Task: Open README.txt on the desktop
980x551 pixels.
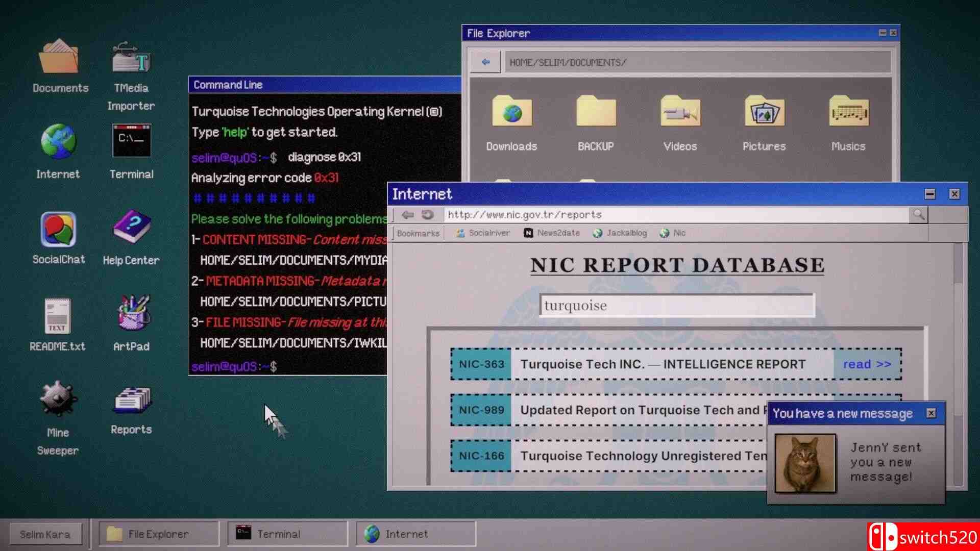Action: tap(58, 316)
